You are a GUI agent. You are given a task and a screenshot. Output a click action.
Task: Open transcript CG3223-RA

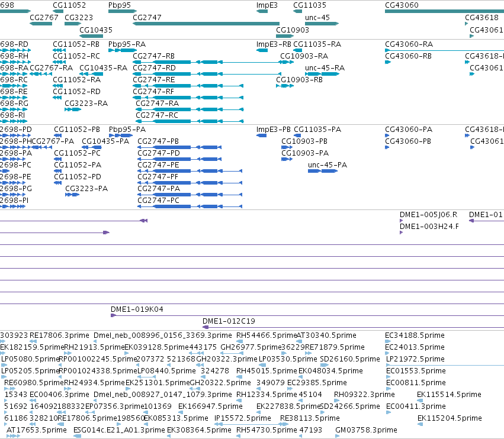[x=73, y=109]
